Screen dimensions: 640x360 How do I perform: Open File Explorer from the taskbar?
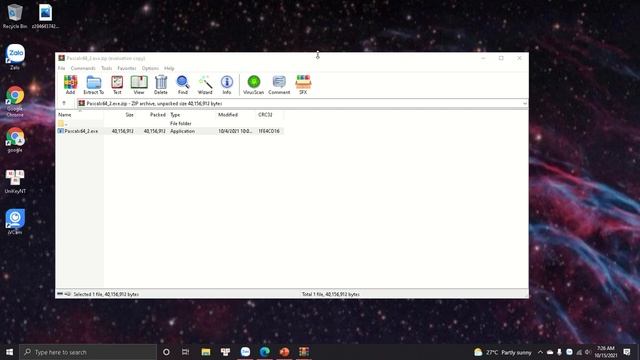coord(206,352)
